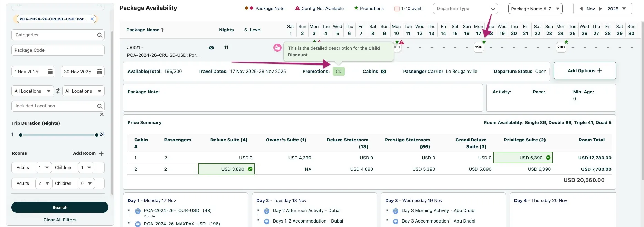Click the Clear All Filters link
This screenshot has width=644, height=227.
(60, 220)
